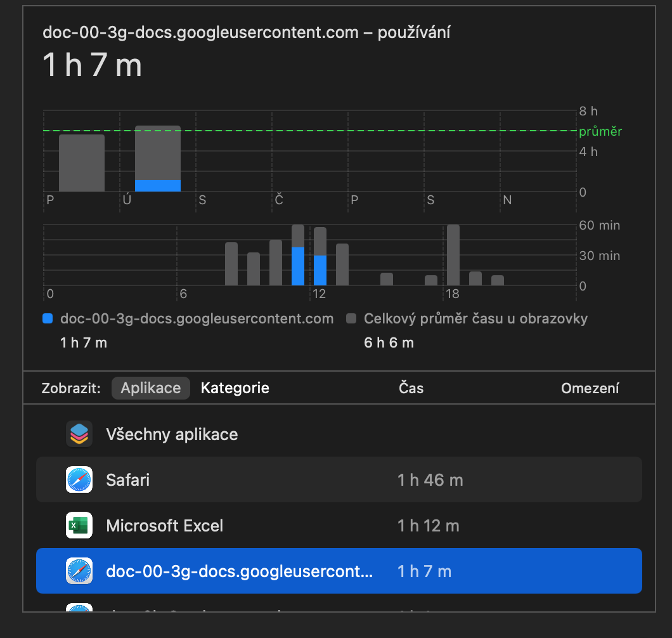Click the doc-00-3g-docs.googleusercontent.com legend label

197,318
